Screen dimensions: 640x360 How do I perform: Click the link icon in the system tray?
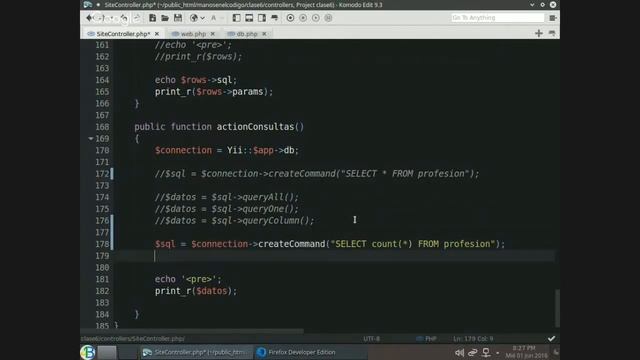[x=473, y=352]
